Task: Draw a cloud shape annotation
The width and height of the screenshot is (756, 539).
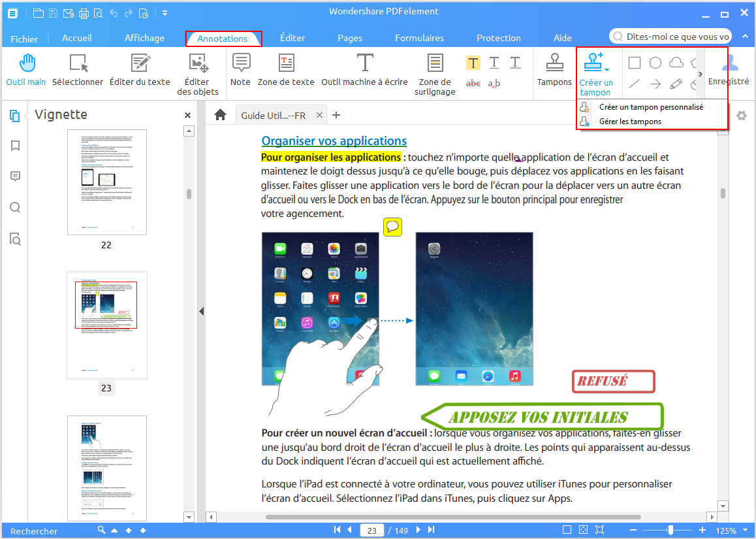Action: click(676, 63)
